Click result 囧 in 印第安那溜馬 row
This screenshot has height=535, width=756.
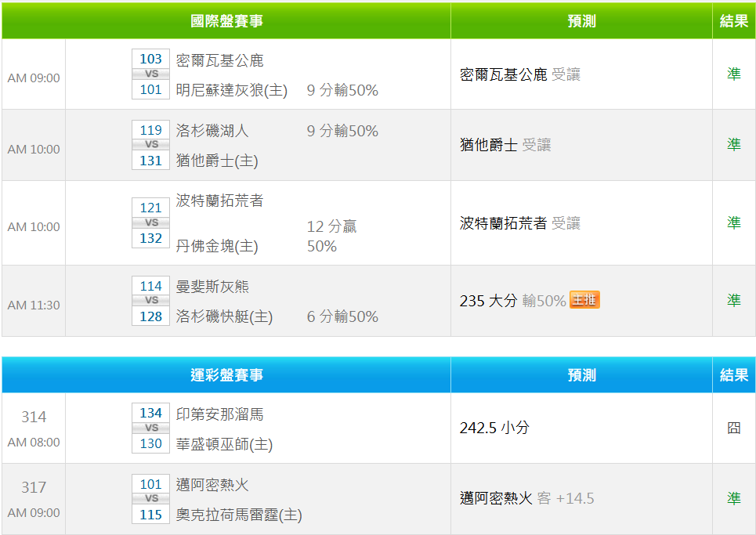[x=734, y=428]
